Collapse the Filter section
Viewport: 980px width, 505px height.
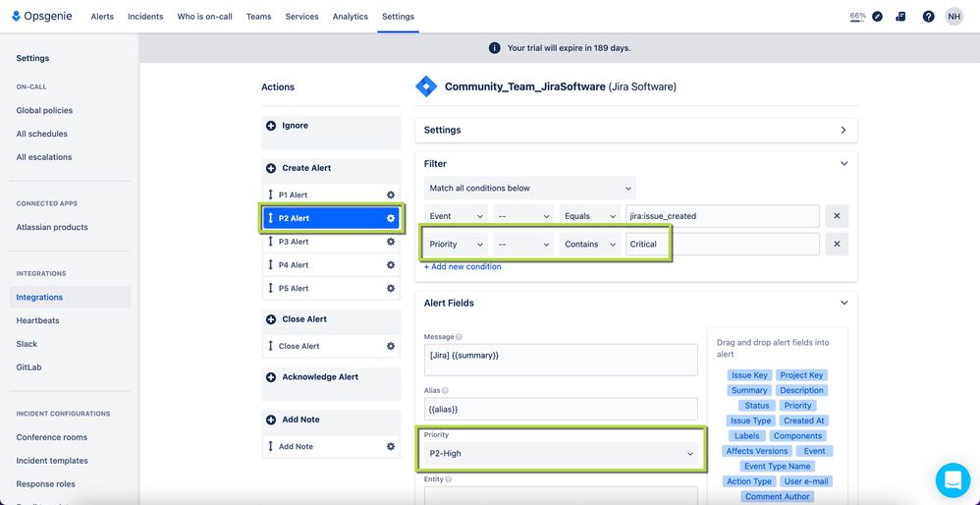[x=844, y=164]
